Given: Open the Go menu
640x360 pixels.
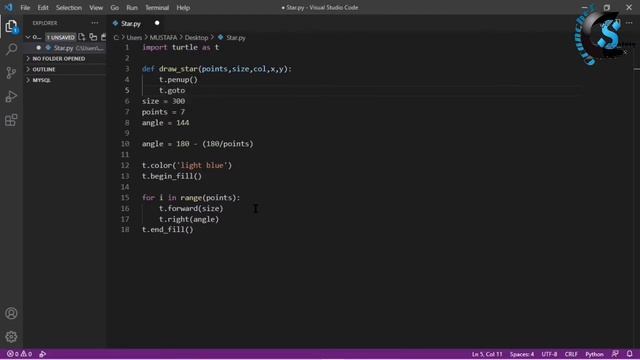Looking at the screenshot, I should pos(115,8).
